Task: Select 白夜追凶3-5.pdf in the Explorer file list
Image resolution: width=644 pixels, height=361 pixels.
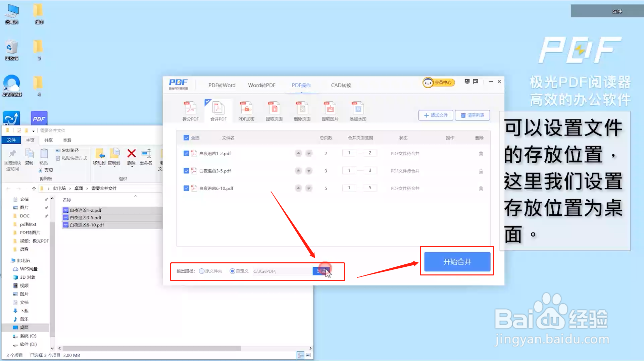Action: (86, 217)
